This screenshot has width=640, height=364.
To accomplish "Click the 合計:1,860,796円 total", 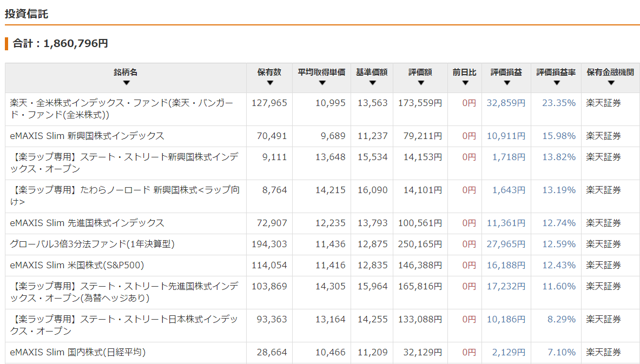I will 61,43.
